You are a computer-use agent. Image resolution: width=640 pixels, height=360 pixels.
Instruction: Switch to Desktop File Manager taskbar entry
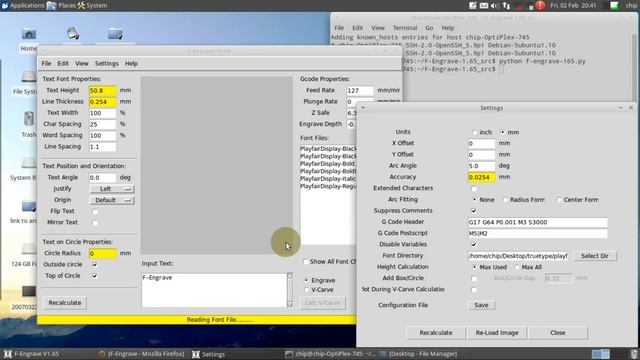[x=418, y=354]
